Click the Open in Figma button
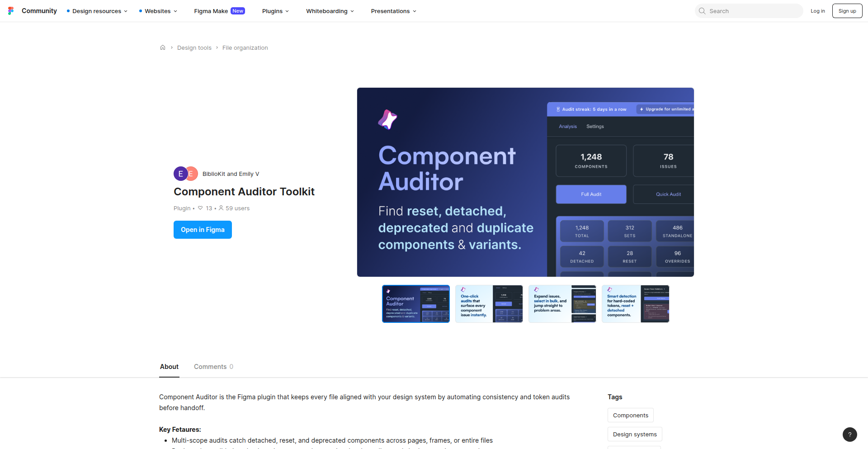Image resolution: width=868 pixels, height=449 pixels. (x=203, y=230)
